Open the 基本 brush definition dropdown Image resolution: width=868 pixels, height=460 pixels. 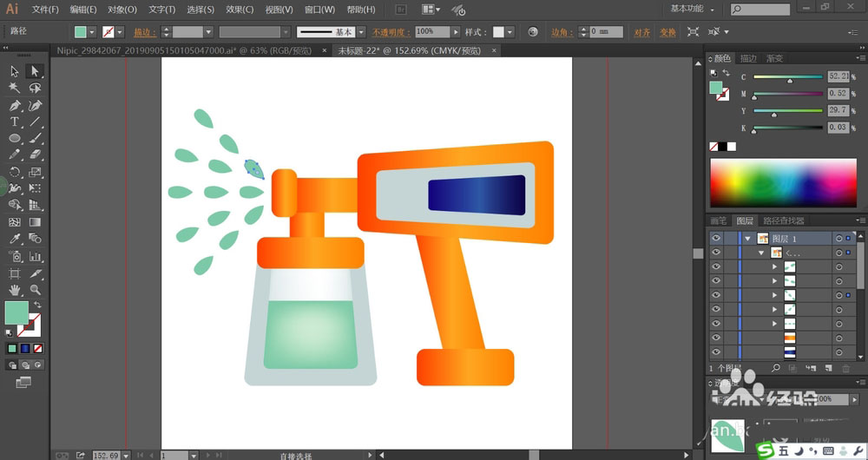click(x=361, y=32)
